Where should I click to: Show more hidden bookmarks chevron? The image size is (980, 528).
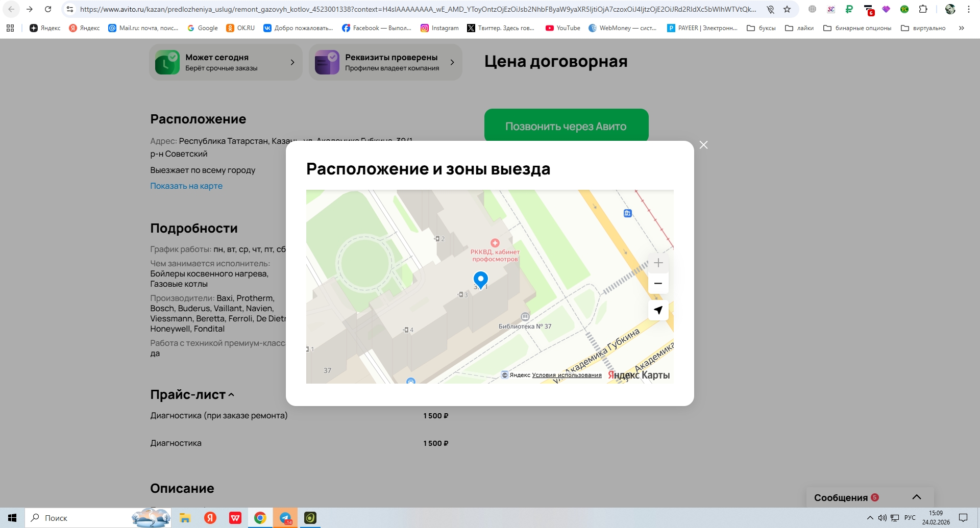(961, 28)
